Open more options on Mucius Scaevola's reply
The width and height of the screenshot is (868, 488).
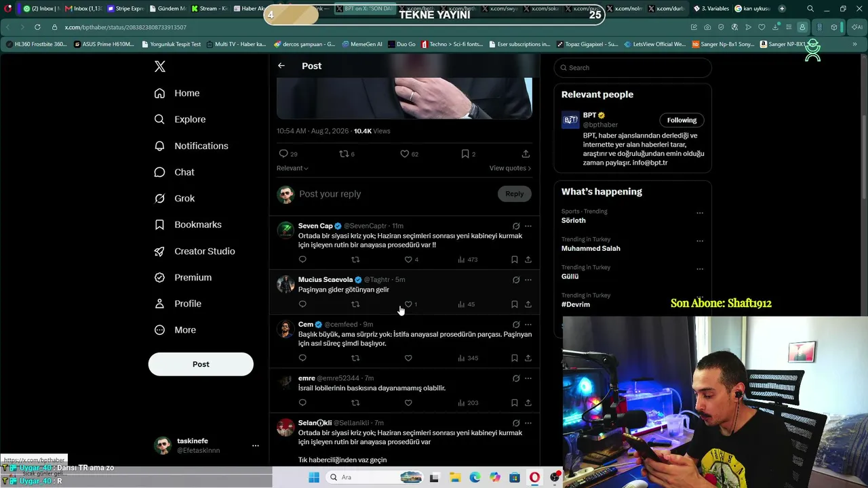tap(528, 280)
